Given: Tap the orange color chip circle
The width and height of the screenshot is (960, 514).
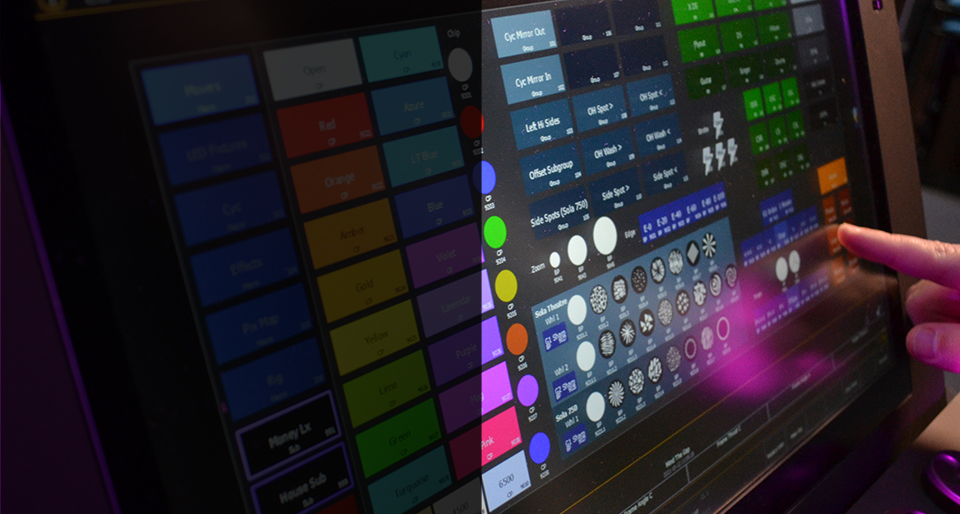Looking at the screenshot, I should pyautogui.click(x=517, y=339).
